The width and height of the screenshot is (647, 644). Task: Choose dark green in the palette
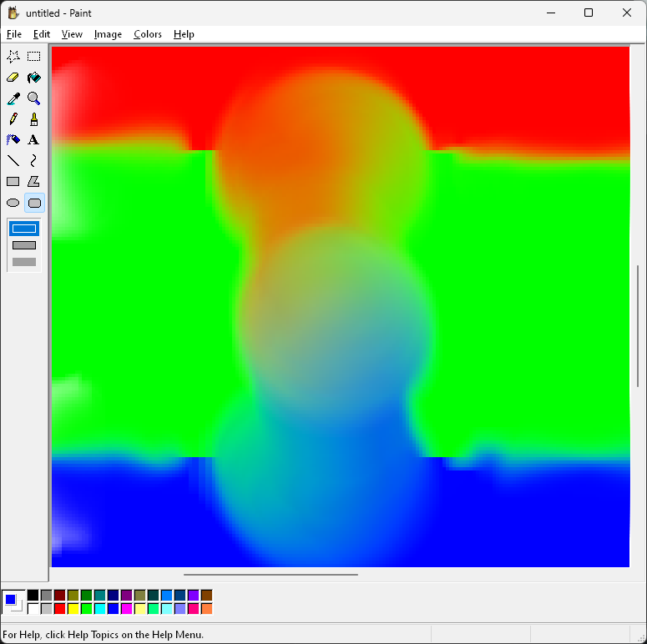87,596
